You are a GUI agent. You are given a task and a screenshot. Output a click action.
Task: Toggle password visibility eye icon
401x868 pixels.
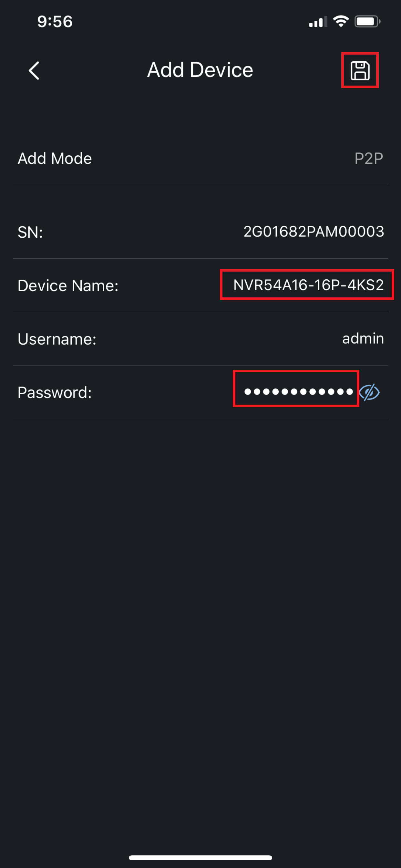[369, 392]
